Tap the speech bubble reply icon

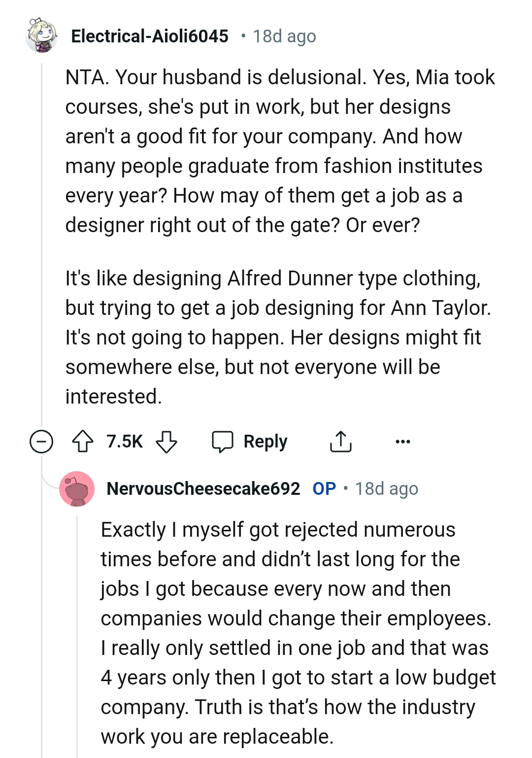(x=223, y=441)
